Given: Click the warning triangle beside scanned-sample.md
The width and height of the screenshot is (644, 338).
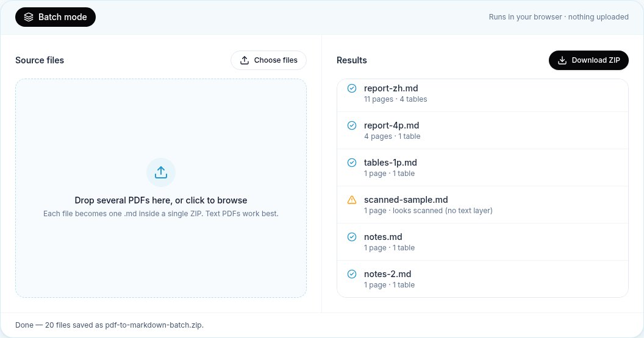Looking at the screenshot, I should click(x=352, y=200).
